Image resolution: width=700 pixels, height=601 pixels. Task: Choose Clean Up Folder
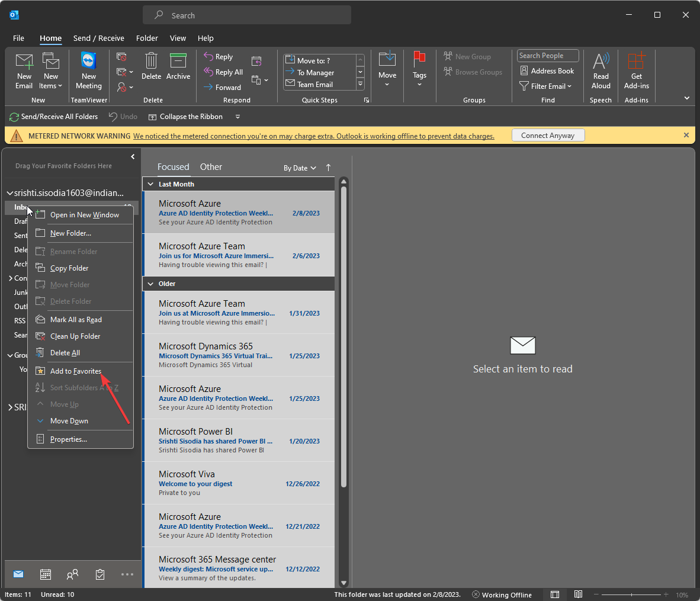point(81,336)
